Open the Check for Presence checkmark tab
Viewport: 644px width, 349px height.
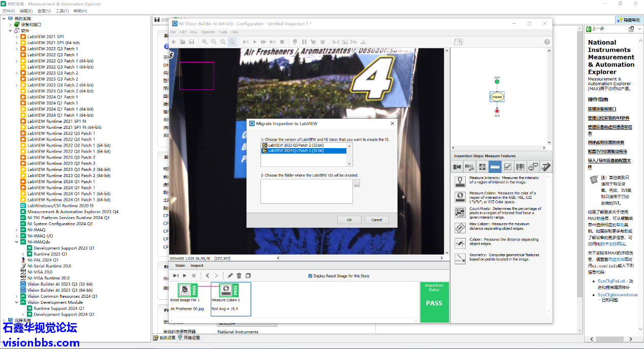pyautogui.click(x=508, y=166)
